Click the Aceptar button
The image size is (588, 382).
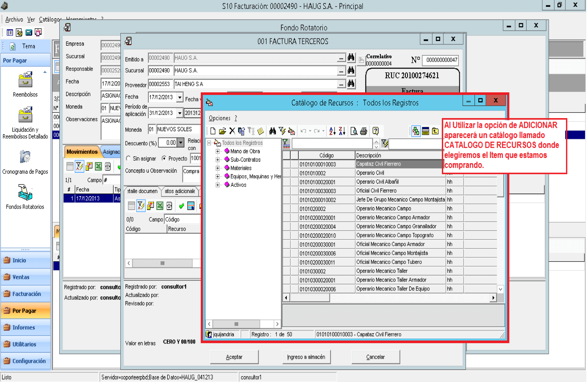click(234, 357)
